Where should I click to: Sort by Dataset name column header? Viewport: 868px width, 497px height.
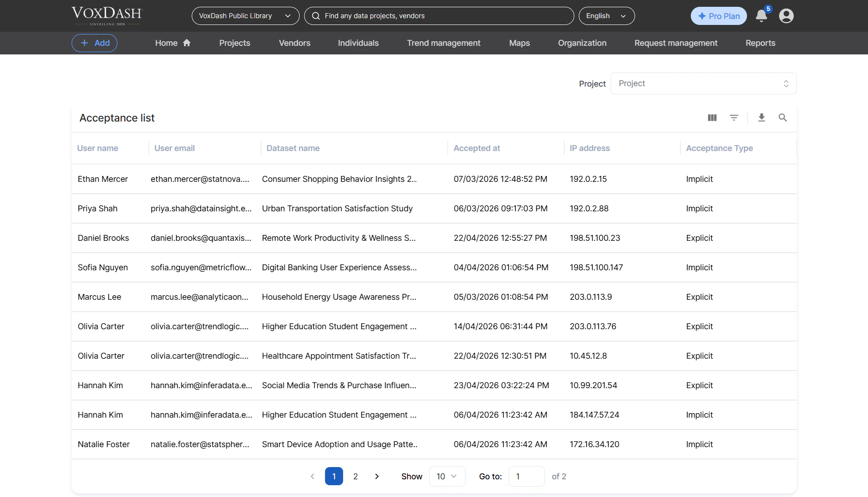pos(293,148)
